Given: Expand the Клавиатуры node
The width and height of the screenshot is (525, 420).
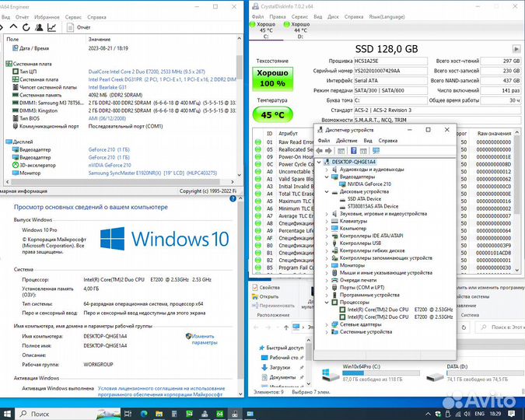Looking at the screenshot, I should tap(327, 221).
